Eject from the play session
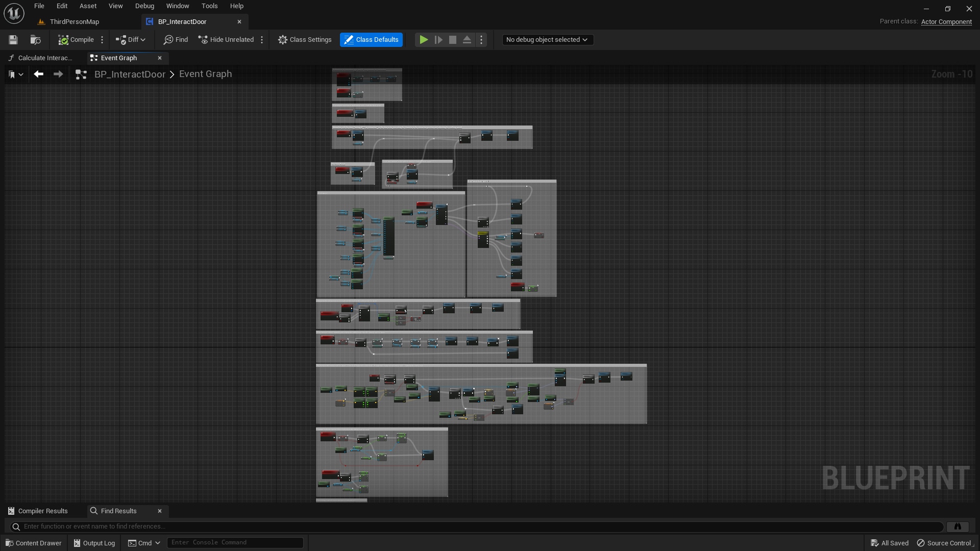980x551 pixels. click(467, 39)
